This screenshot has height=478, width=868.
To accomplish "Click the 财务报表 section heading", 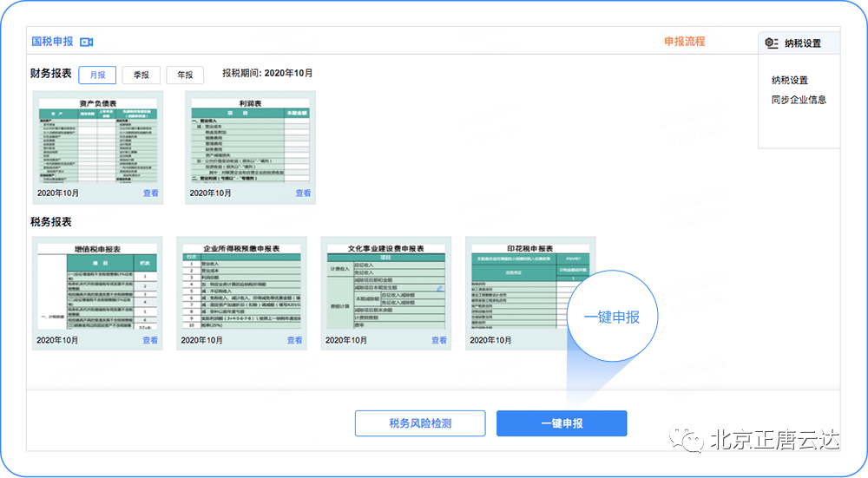I will pos(51,73).
